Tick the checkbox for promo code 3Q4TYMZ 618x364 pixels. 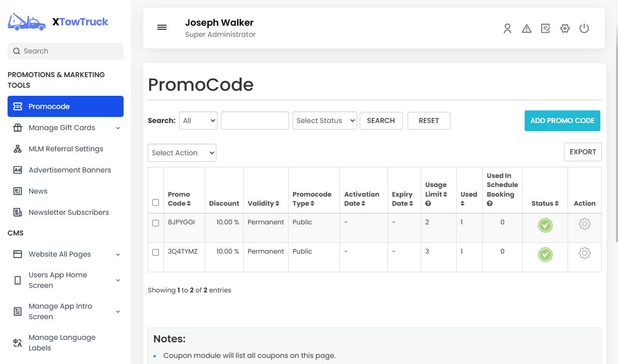[155, 252]
